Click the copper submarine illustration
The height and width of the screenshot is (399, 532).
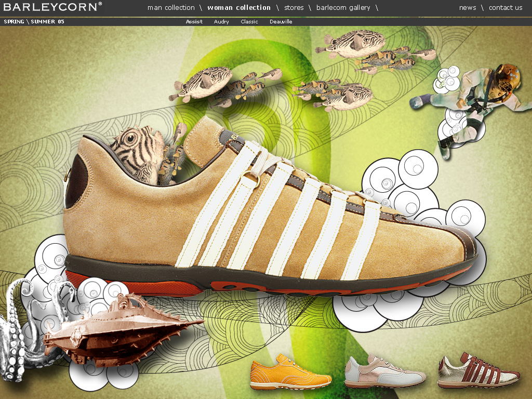tap(124, 331)
